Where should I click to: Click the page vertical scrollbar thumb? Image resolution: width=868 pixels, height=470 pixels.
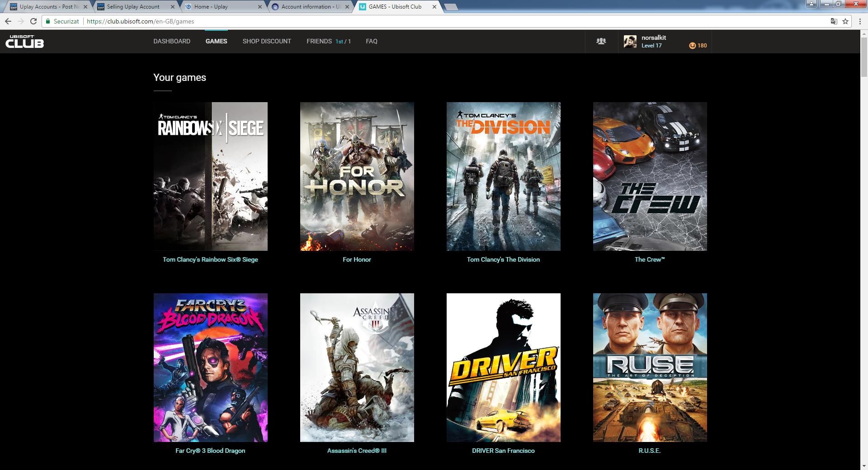tap(864, 56)
